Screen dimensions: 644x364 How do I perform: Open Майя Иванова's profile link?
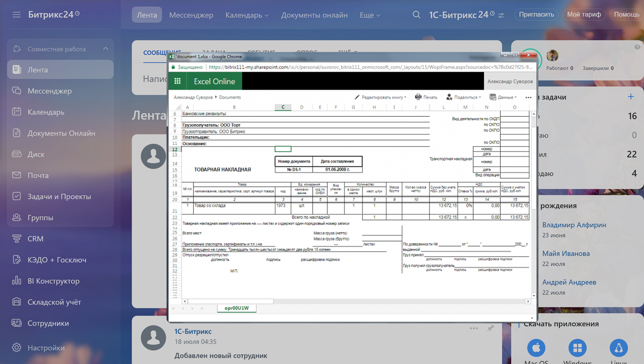pos(566,253)
